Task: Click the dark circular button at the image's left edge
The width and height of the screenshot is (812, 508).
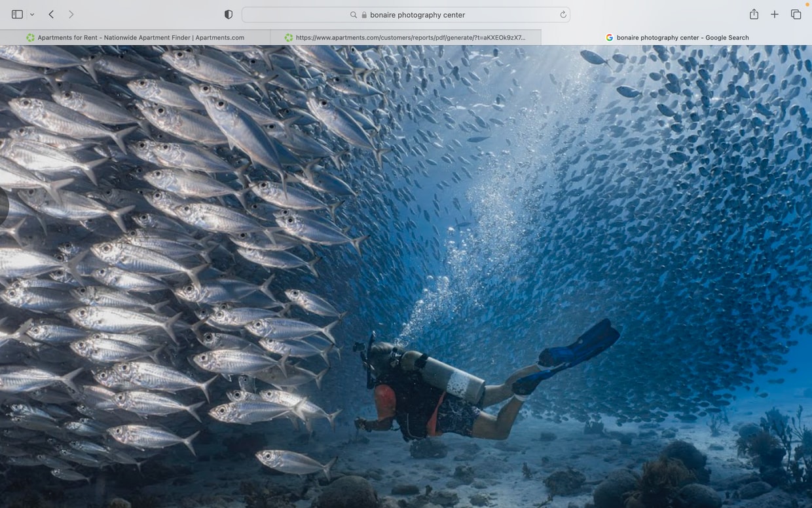Action: (x=3, y=205)
